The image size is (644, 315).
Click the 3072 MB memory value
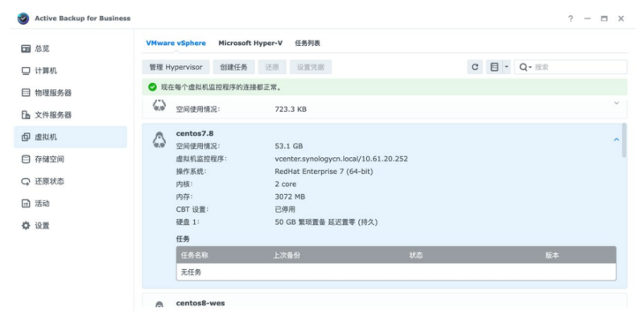(x=290, y=197)
